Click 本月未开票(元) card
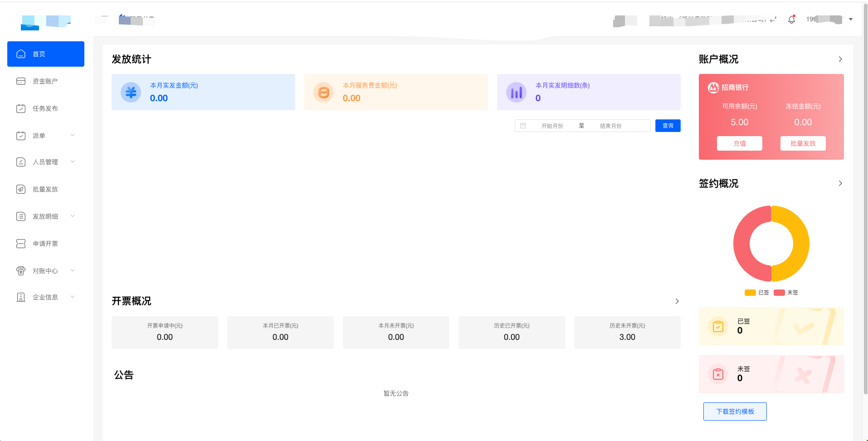Viewport: 868px width, 441px height. [x=396, y=333]
